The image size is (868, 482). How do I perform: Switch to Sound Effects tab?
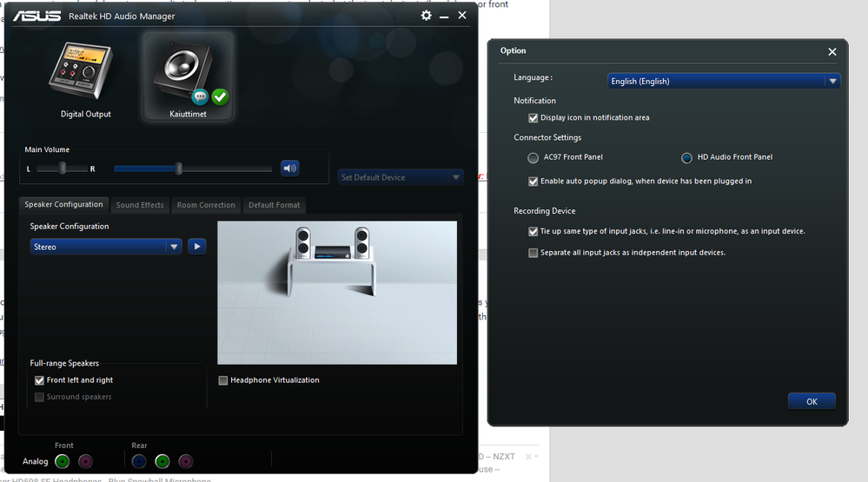[140, 205]
